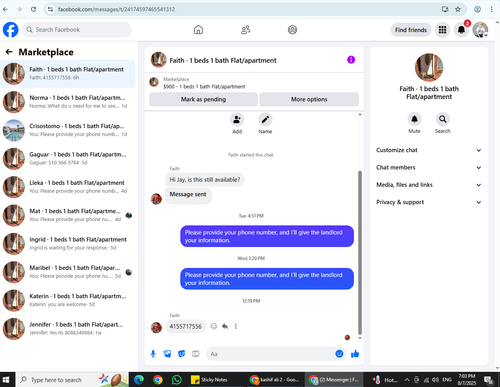Image resolution: width=500 pixels, height=387 pixels.
Task: Click the $900 Marketplace listing link
Action: (204, 87)
